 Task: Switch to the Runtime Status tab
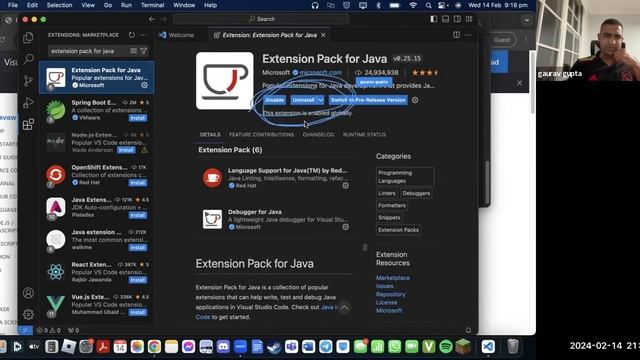coord(364,135)
